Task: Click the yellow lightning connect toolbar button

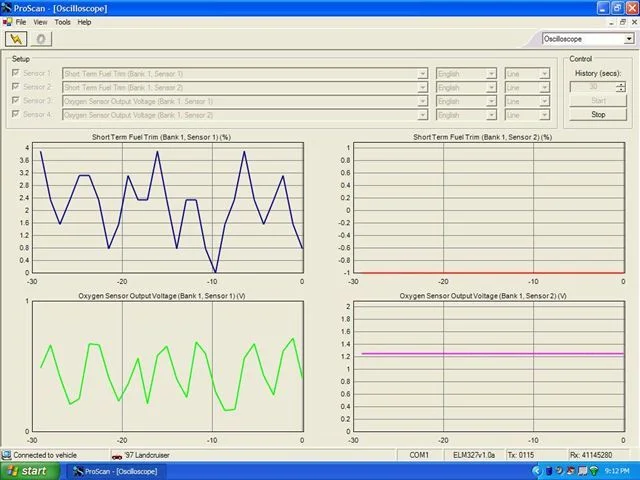Action: (x=16, y=39)
